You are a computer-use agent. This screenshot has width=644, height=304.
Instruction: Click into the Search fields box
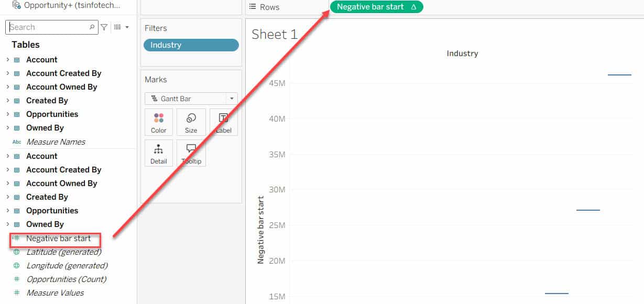[47, 27]
